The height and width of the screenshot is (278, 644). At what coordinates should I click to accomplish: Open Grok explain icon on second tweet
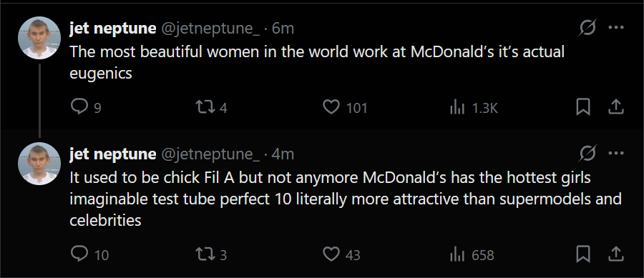pos(587,154)
